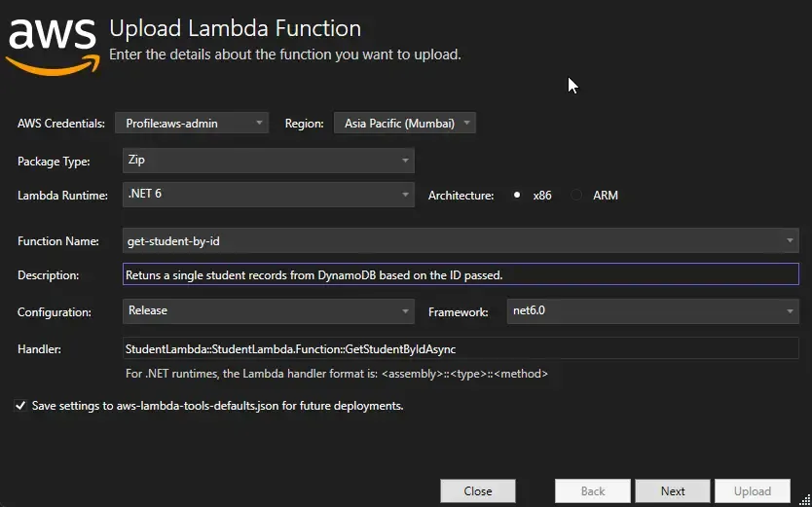Click the Function Name label
The width and height of the screenshot is (812, 507).
pos(58,241)
